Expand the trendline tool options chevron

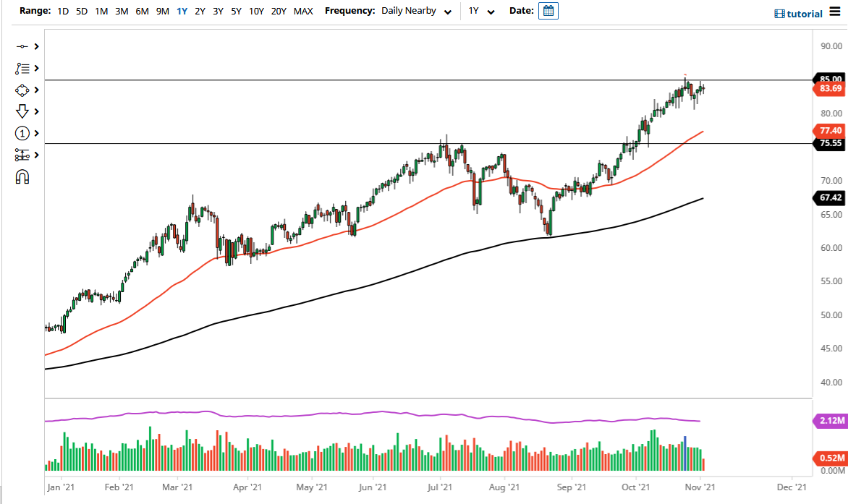point(35,46)
